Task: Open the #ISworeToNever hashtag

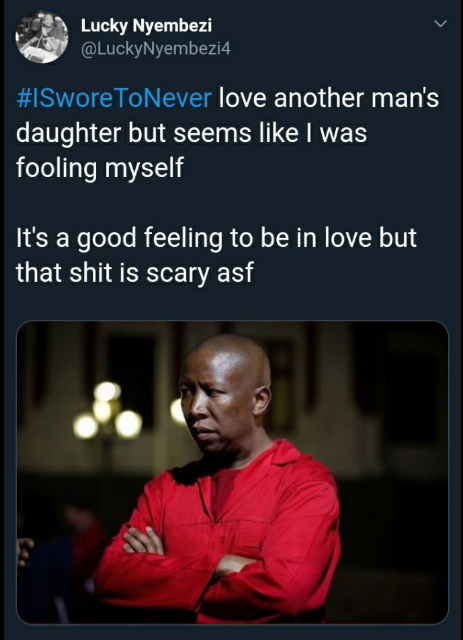Action: coord(114,98)
